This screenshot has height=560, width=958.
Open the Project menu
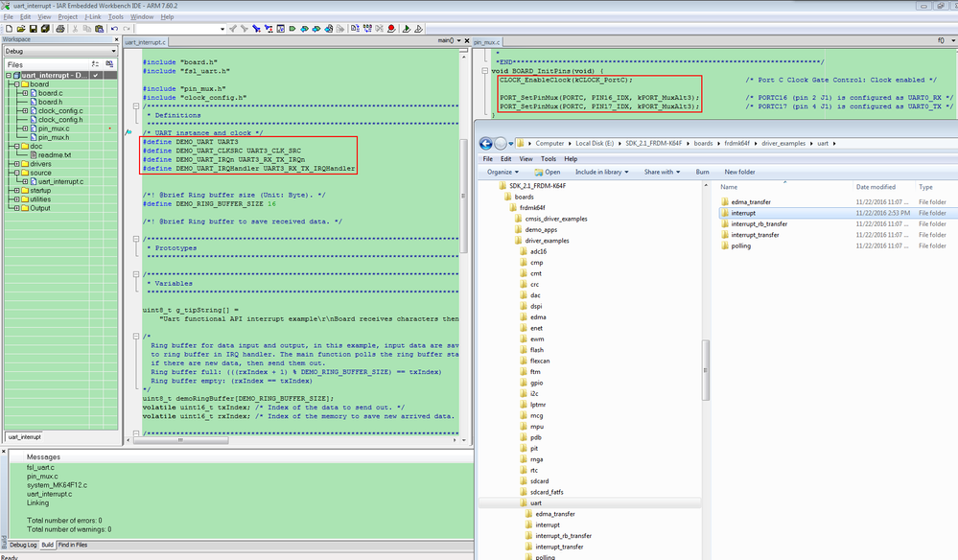click(x=67, y=17)
